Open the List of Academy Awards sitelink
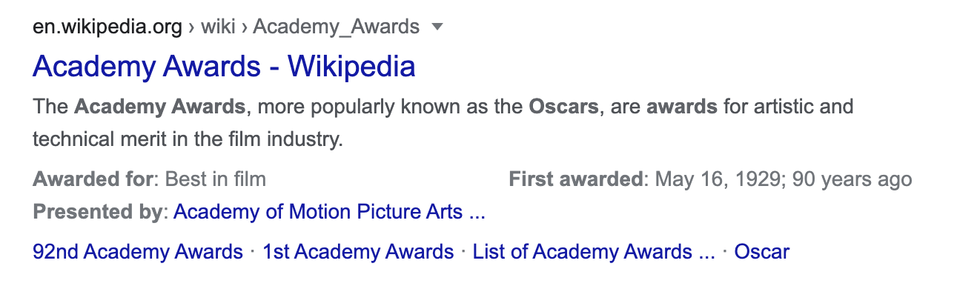Screen dimensions: 980x289 point(594,252)
